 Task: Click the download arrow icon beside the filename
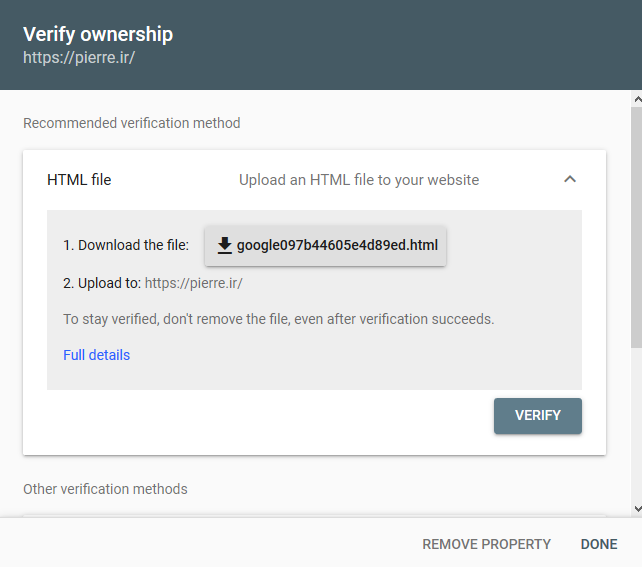click(x=225, y=245)
